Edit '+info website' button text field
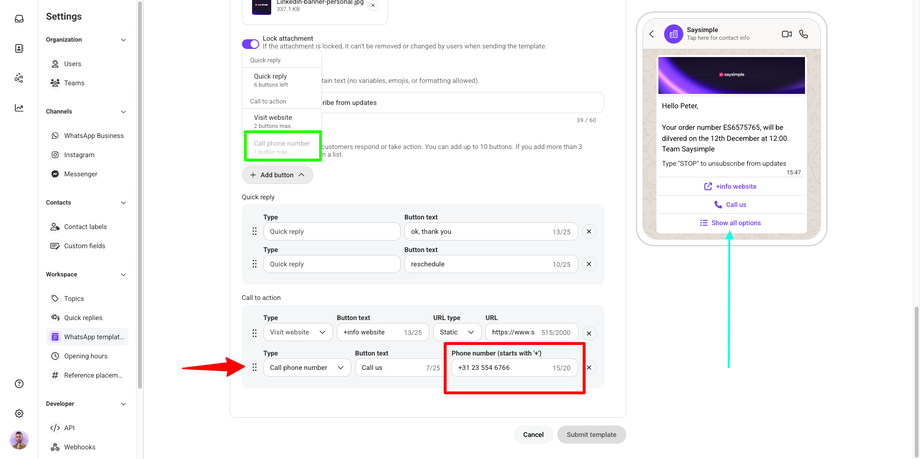Screen dimensions: 920x459 click(x=382, y=332)
